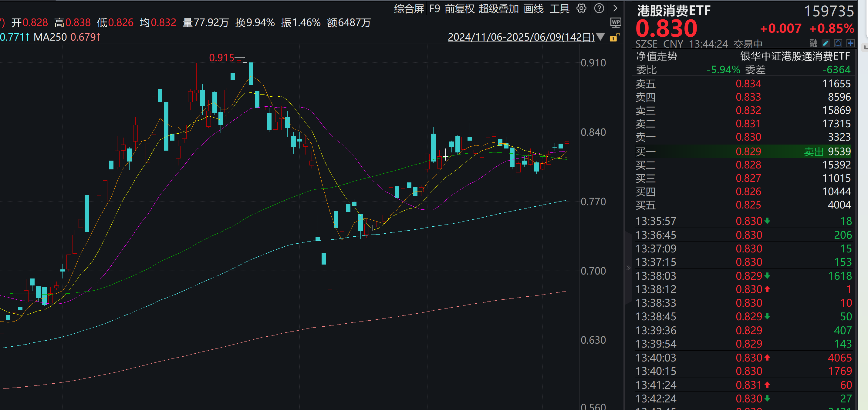Open the 工具 tools menu
Viewport: 868px width, 410px height.
[559, 9]
